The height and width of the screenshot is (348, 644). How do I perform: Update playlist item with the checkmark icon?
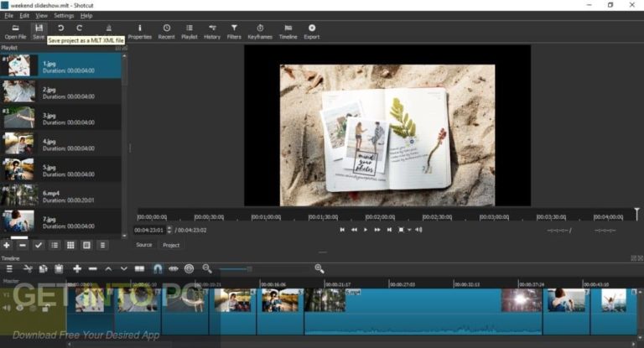(x=39, y=246)
